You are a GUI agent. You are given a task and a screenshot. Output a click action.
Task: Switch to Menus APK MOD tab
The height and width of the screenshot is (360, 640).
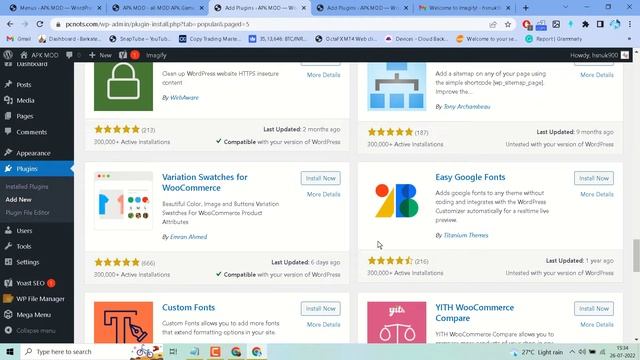tap(55, 8)
